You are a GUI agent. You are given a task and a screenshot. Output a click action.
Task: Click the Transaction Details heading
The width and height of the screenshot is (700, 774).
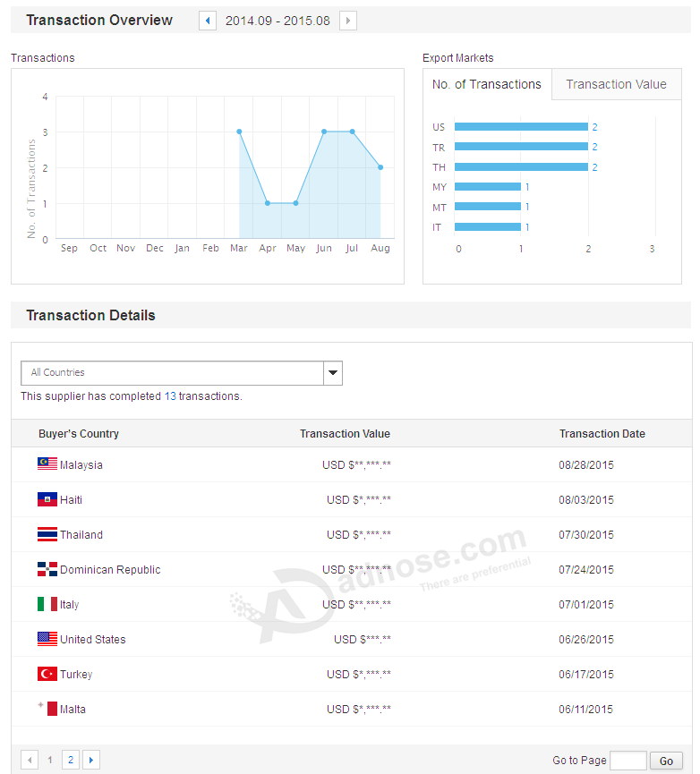click(x=90, y=316)
